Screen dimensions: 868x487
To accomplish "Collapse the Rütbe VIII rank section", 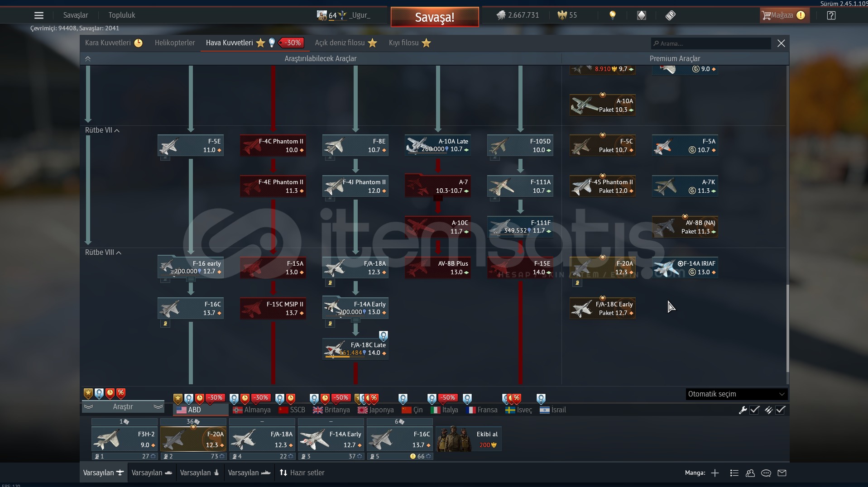I will tap(103, 253).
